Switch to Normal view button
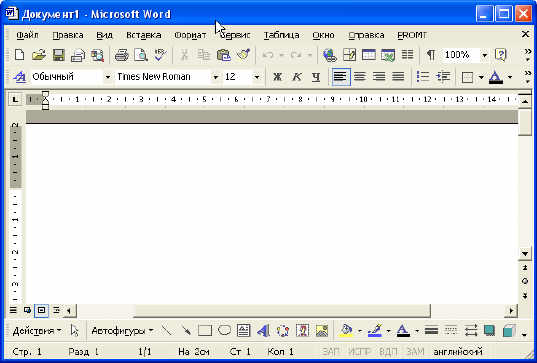Screen dimensions: 537x363 tap(13, 310)
